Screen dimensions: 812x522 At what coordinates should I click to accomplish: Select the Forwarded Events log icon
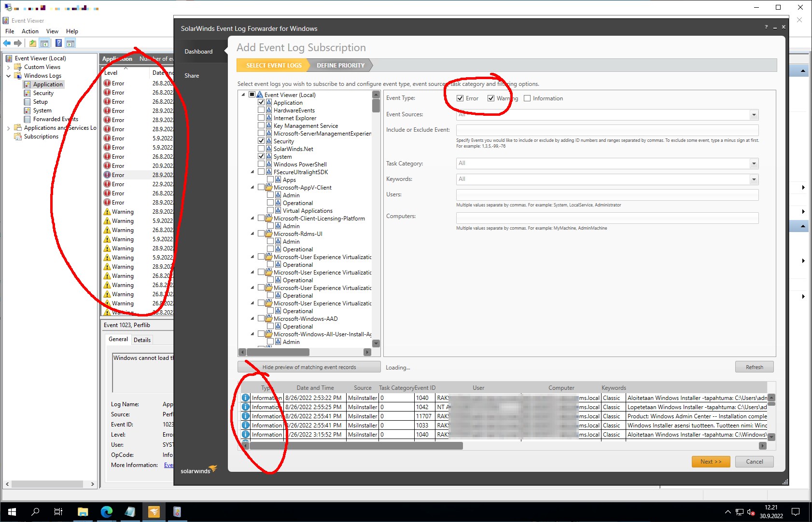pos(27,119)
